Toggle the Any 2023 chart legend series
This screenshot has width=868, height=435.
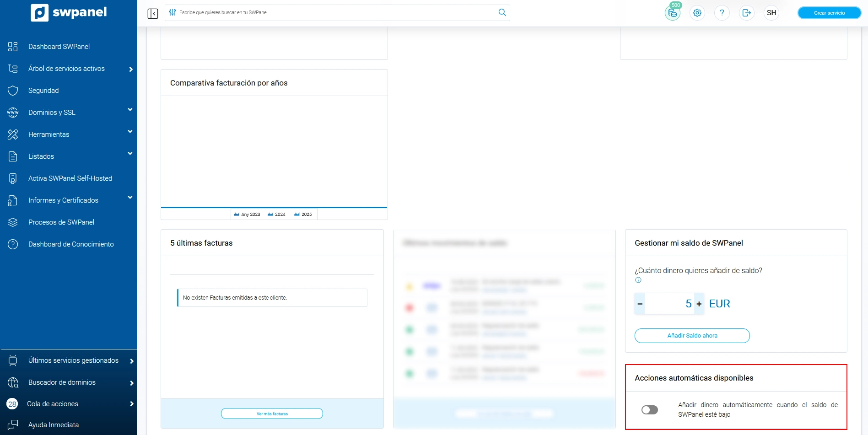tap(247, 214)
